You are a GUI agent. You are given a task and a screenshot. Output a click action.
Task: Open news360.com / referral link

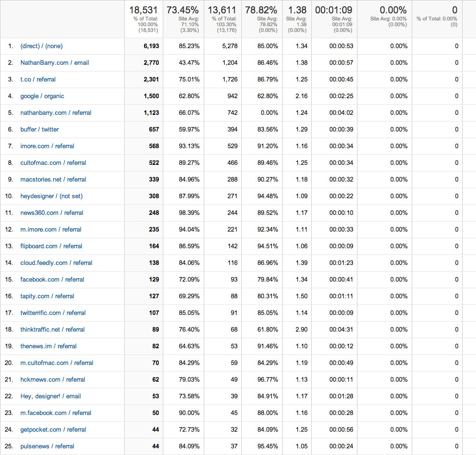point(52,213)
